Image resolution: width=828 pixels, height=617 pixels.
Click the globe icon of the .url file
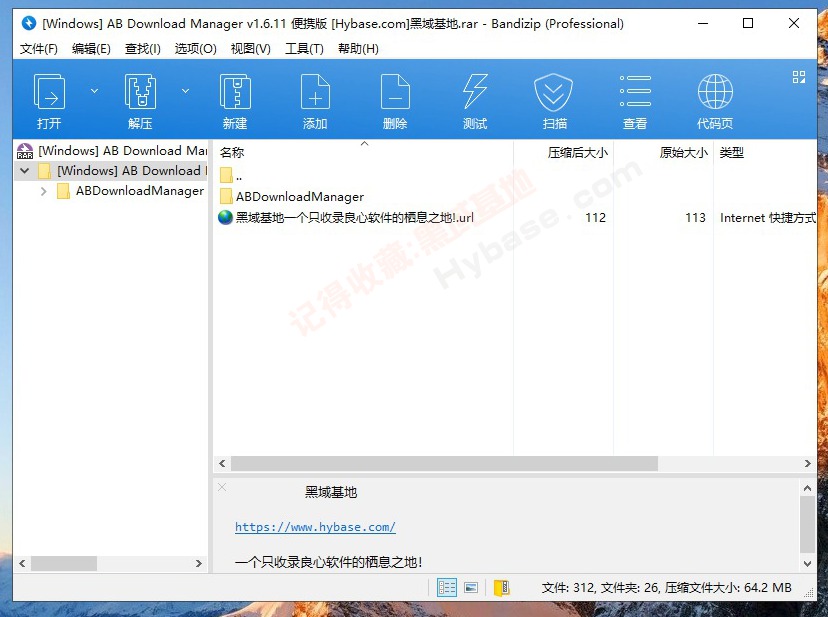point(225,218)
